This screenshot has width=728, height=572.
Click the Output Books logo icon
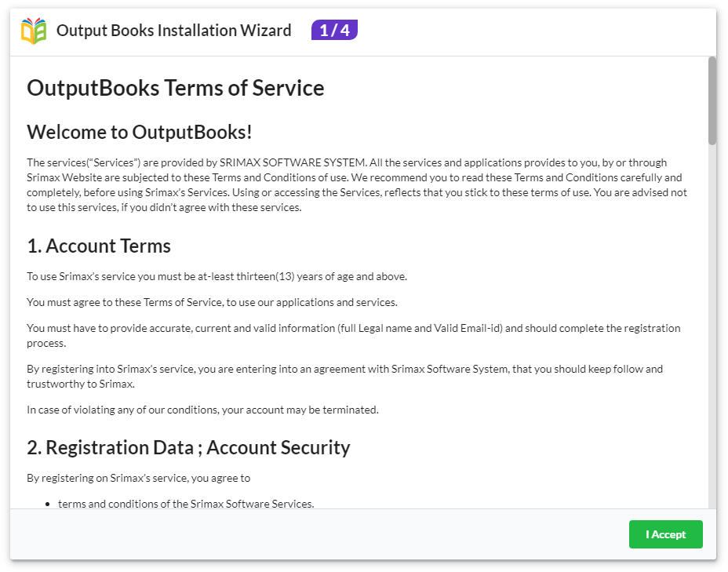[x=34, y=31]
